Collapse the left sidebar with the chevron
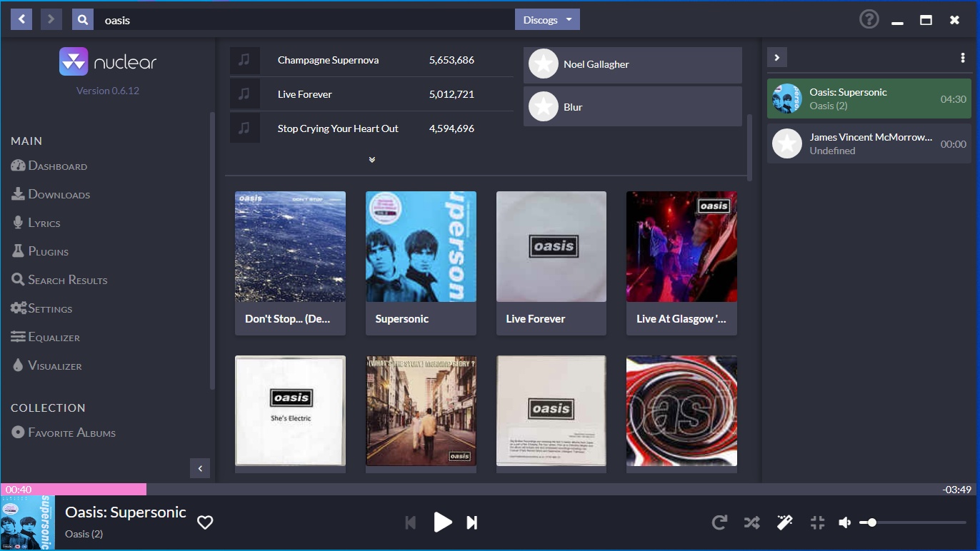The width and height of the screenshot is (980, 551). point(200,468)
